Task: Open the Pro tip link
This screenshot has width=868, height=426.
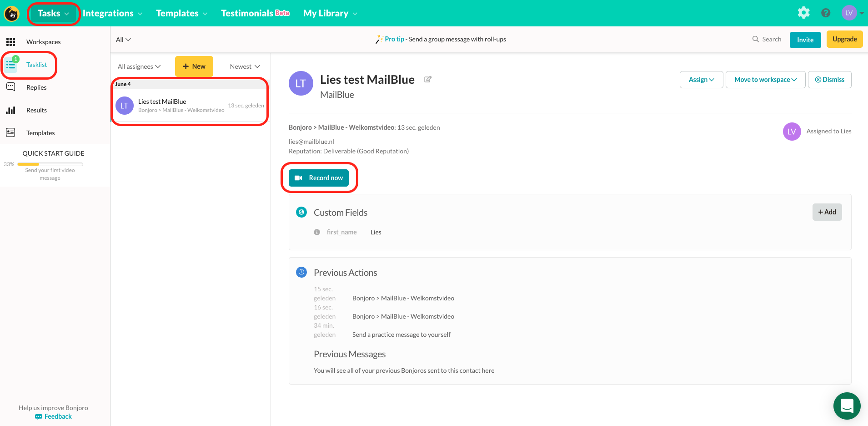Action: 394,39
